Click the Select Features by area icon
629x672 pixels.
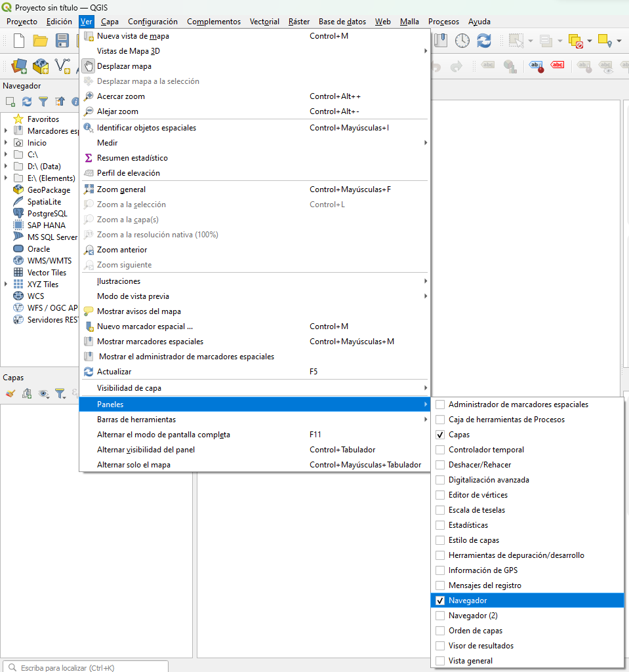coord(516,41)
